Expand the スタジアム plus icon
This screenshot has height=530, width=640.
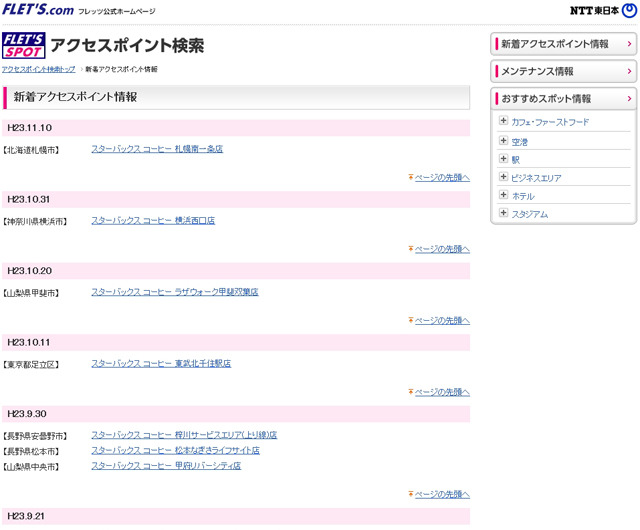503,213
